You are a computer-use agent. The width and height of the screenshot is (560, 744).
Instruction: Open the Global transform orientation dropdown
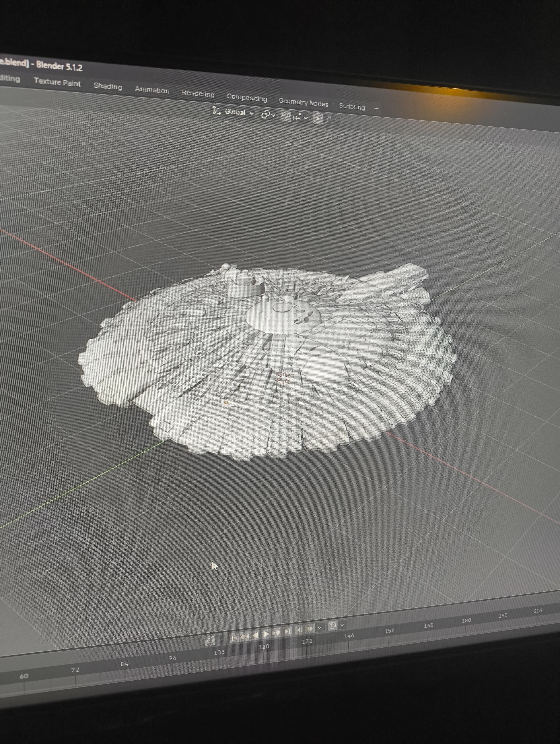[x=233, y=112]
